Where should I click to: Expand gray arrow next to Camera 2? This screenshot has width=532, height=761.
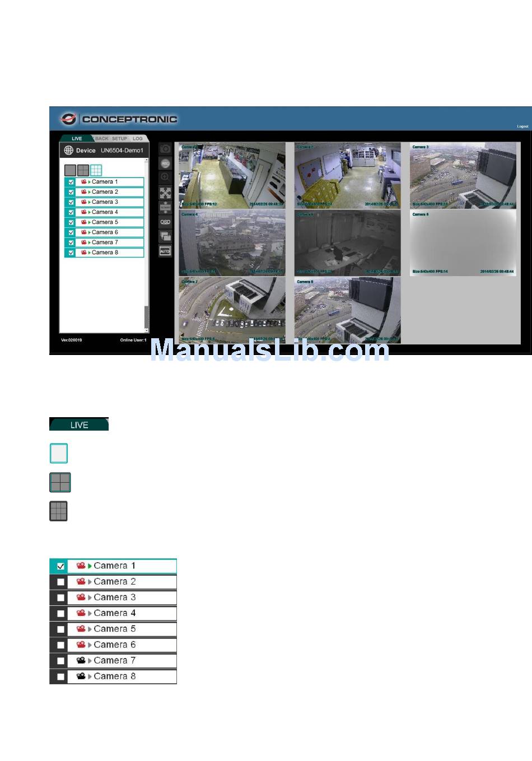click(90, 582)
